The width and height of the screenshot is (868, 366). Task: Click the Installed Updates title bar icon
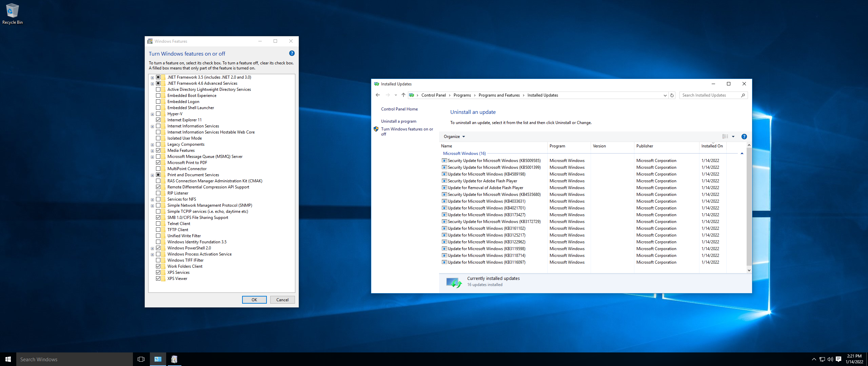point(376,84)
